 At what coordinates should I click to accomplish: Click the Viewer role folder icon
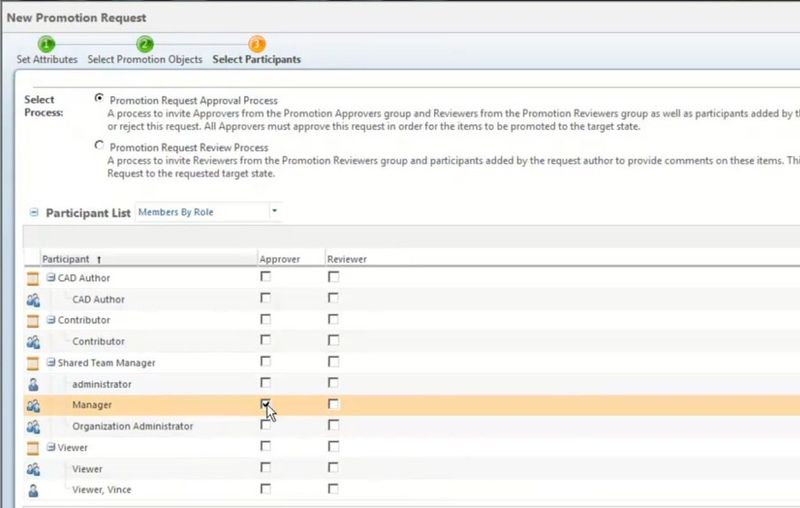33,448
